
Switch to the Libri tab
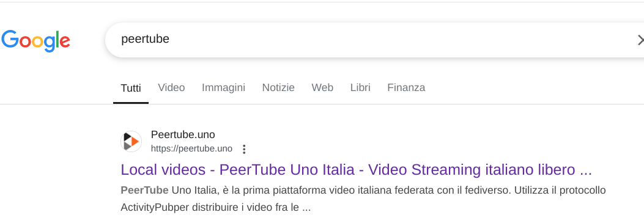pyautogui.click(x=360, y=88)
